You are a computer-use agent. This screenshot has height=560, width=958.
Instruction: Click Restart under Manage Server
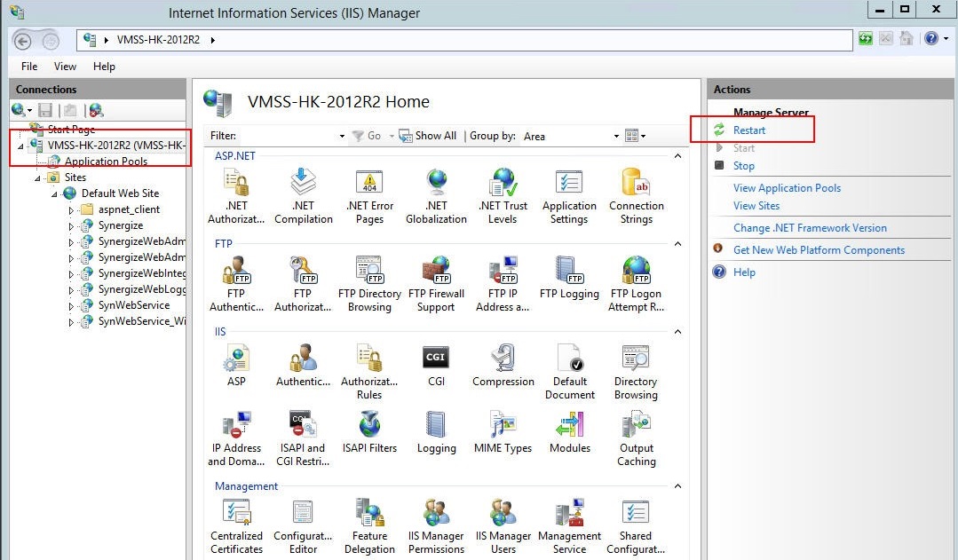click(x=749, y=130)
